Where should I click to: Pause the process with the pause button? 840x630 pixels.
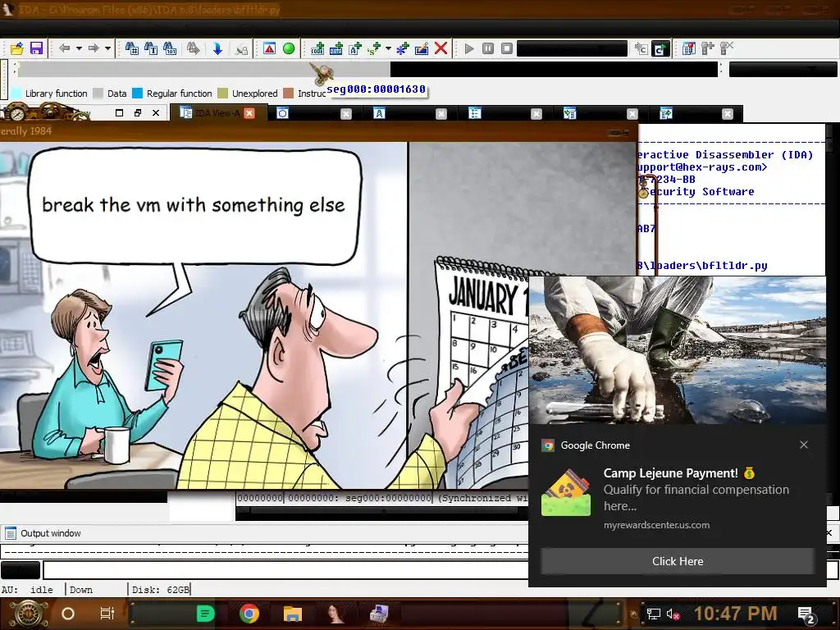488,48
